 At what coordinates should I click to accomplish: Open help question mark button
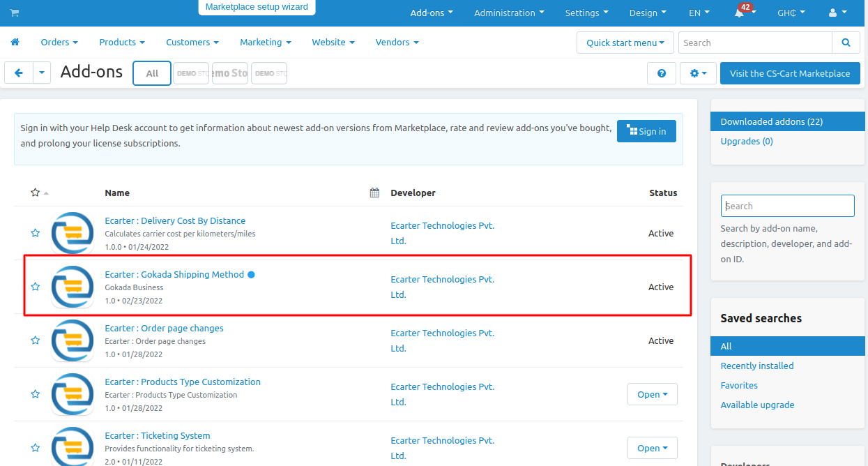pyautogui.click(x=662, y=73)
